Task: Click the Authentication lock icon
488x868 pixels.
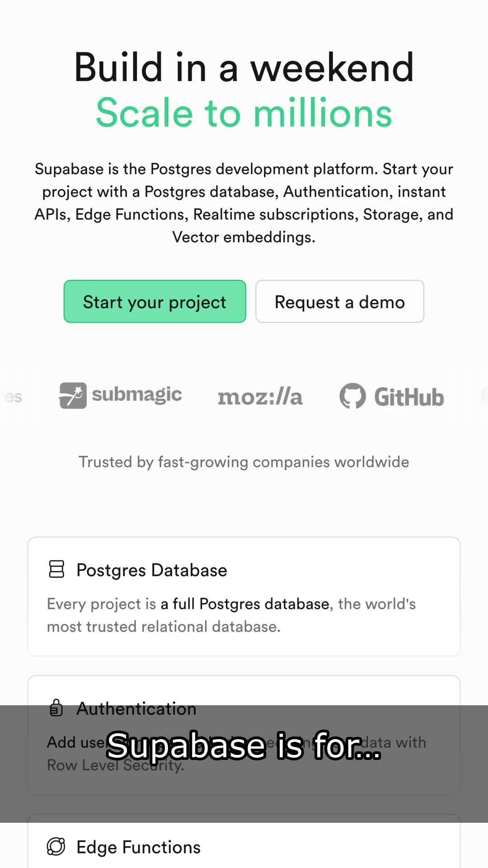Action: point(56,708)
